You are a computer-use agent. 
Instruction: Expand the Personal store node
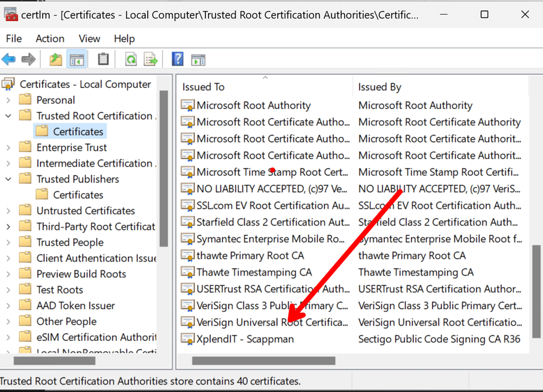[8, 100]
